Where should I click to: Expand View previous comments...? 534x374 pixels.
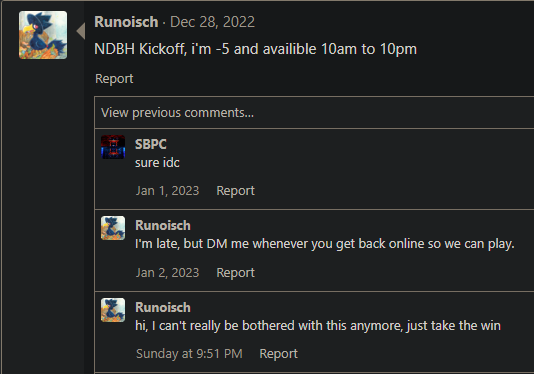pyautogui.click(x=177, y=113)
